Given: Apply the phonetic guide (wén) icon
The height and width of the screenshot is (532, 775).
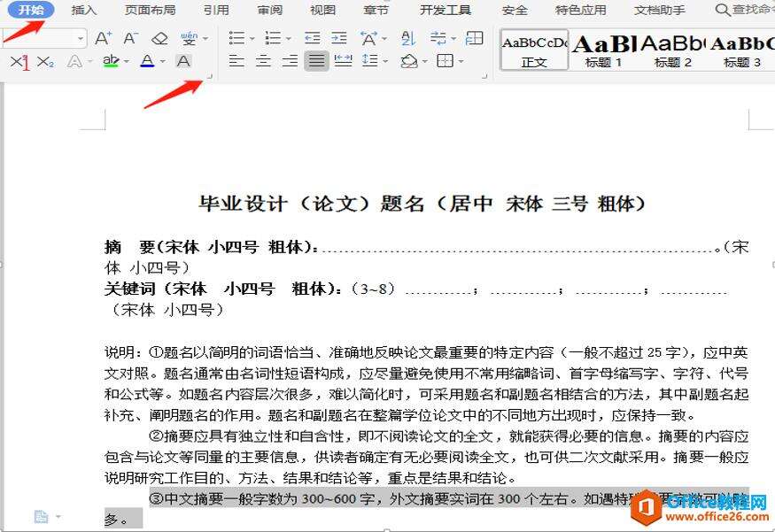Looking at the screenshot, I should click(189, 38).
